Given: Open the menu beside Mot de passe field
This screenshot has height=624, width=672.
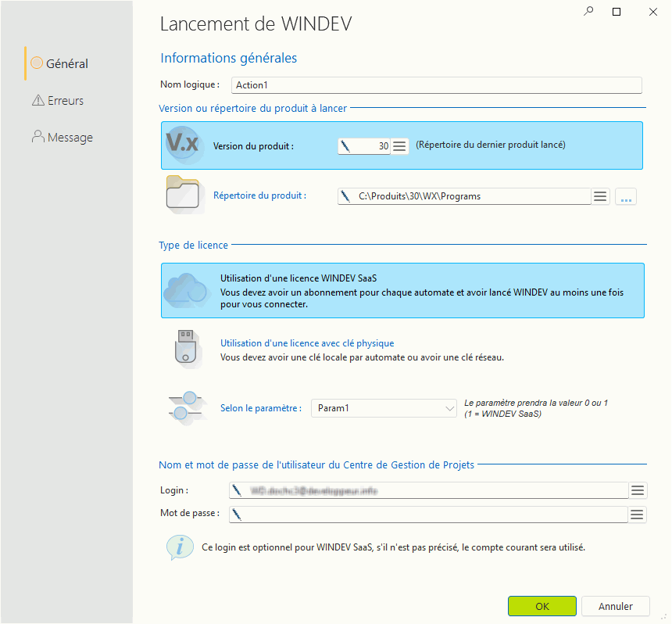Looking at the screenshot, I should click(637, 515).
